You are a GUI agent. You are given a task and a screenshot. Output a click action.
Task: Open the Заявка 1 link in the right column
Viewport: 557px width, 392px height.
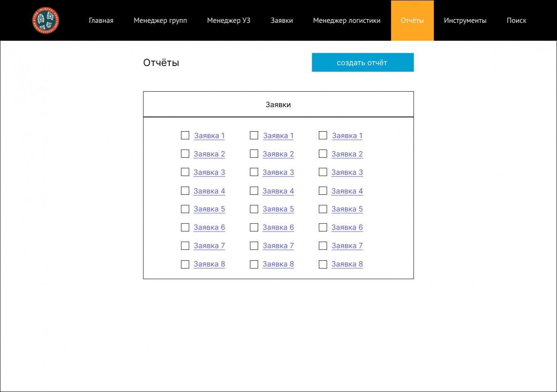(x=348, y=136)
